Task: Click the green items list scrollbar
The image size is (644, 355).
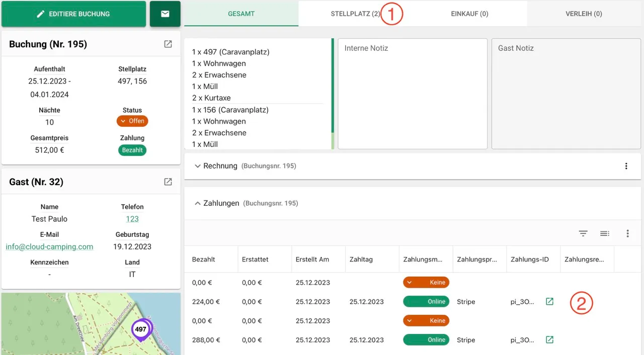Action: click(x=333, y=85)
